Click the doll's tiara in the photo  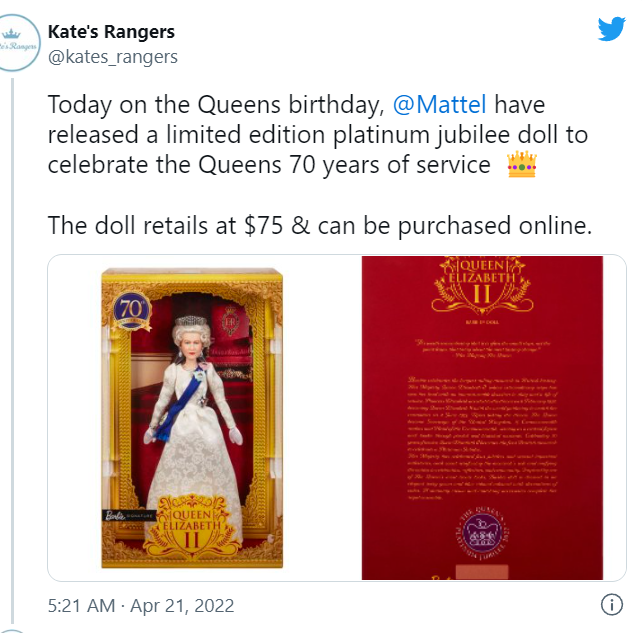191,321
